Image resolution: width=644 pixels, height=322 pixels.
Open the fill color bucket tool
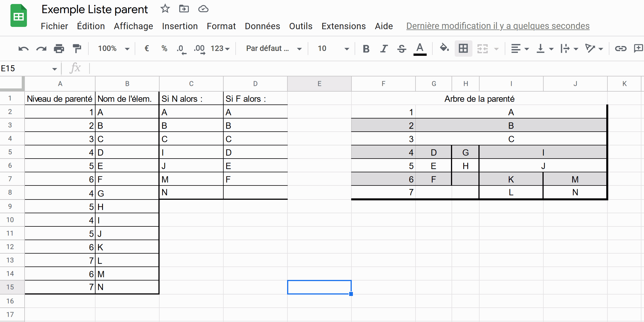pyautogui.click(x=444, y=48)
